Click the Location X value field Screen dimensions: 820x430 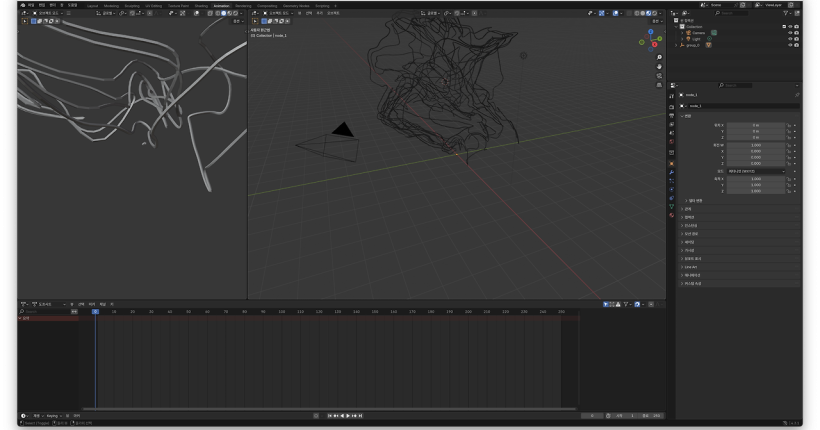[x=756, y=125]
